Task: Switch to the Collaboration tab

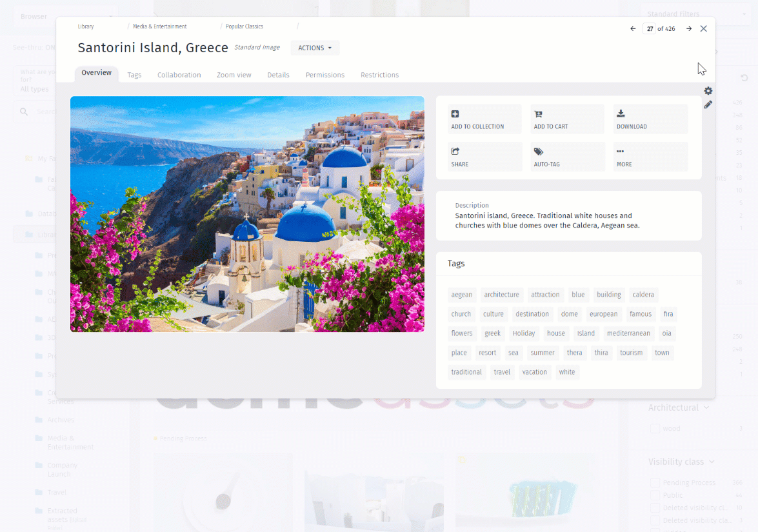Action: click(179, 75)
